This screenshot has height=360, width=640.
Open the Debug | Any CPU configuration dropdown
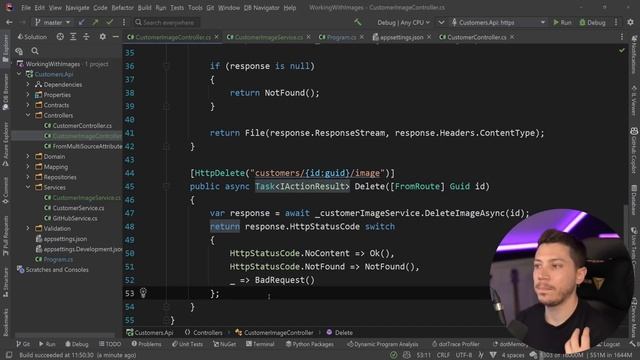403,22
